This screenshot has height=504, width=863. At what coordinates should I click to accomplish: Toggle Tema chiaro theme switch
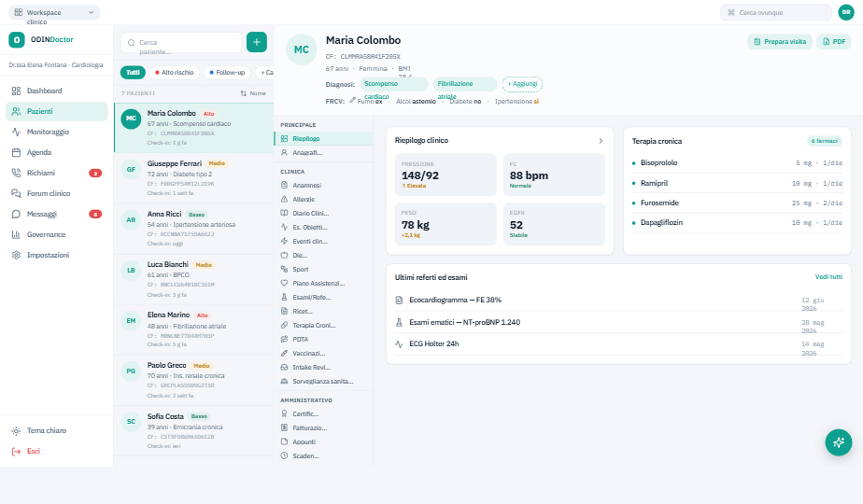(56, 431)
